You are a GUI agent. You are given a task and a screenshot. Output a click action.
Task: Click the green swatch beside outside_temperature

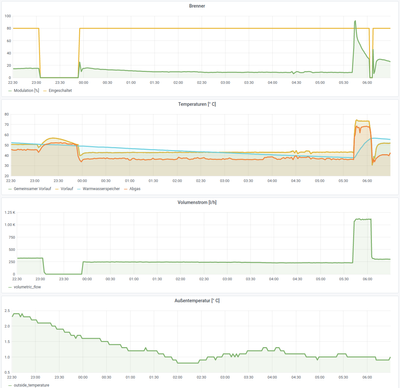[10, 385]
